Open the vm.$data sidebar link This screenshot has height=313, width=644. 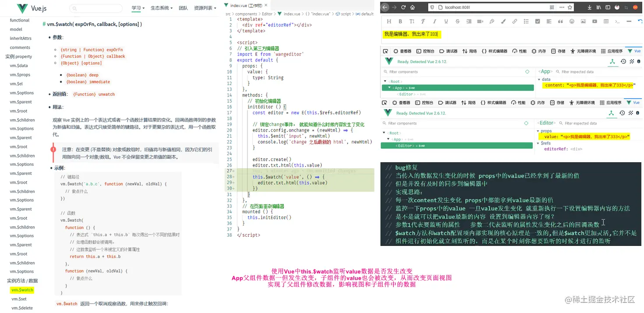point(19,66)
